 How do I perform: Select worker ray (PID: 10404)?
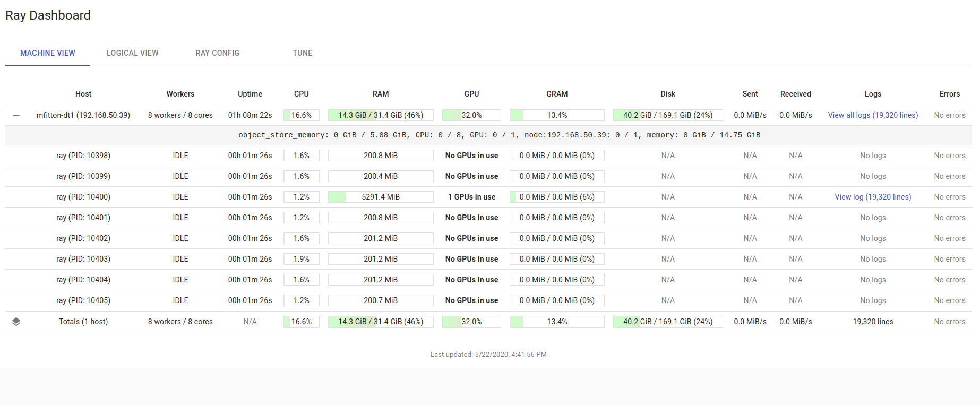tap(83, 280)
